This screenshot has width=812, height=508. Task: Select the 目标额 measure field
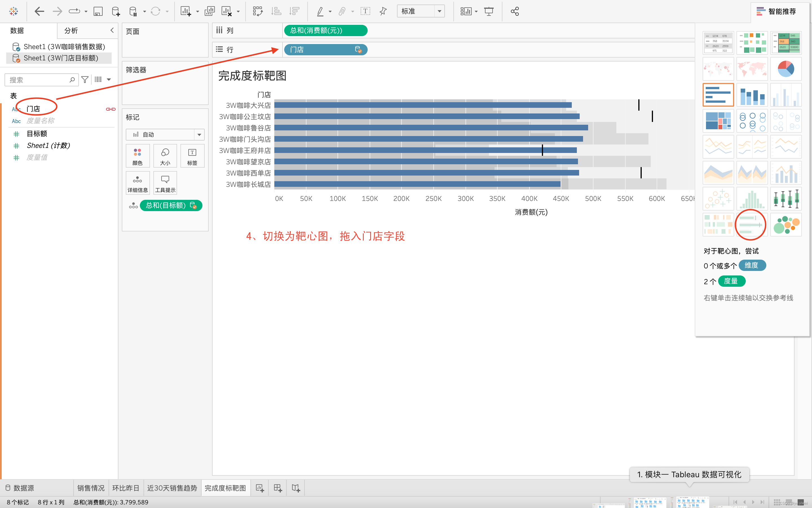[x=37, y=134]
